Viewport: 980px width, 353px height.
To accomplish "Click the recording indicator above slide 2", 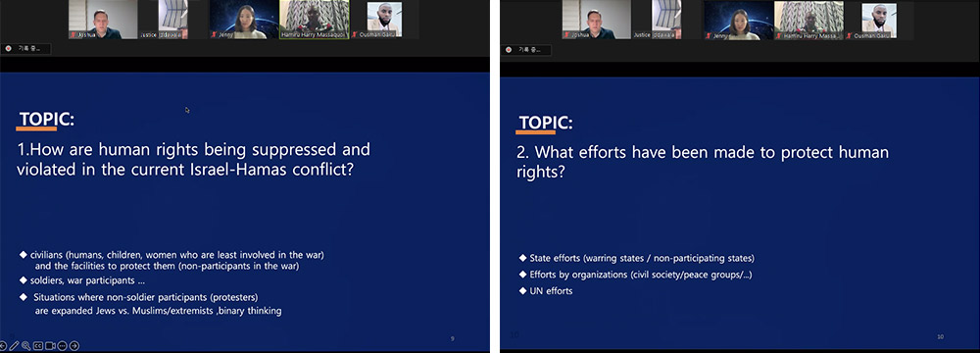I will (x=508, y=49).
